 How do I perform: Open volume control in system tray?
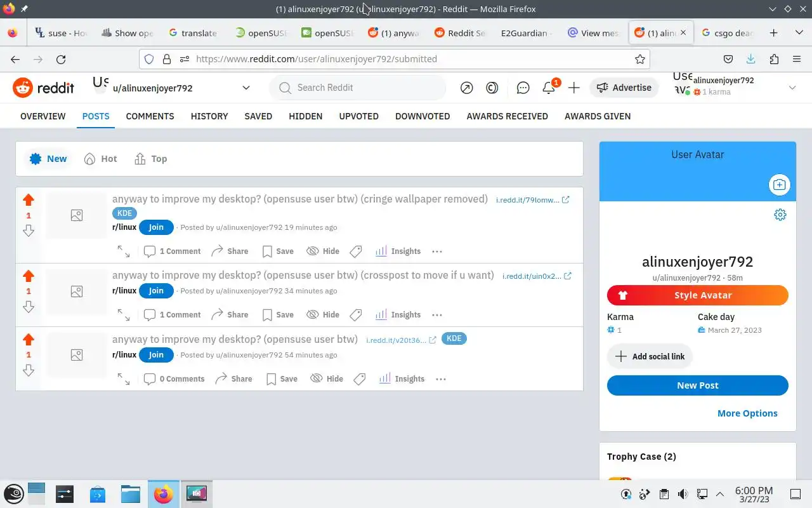(683, 494)
